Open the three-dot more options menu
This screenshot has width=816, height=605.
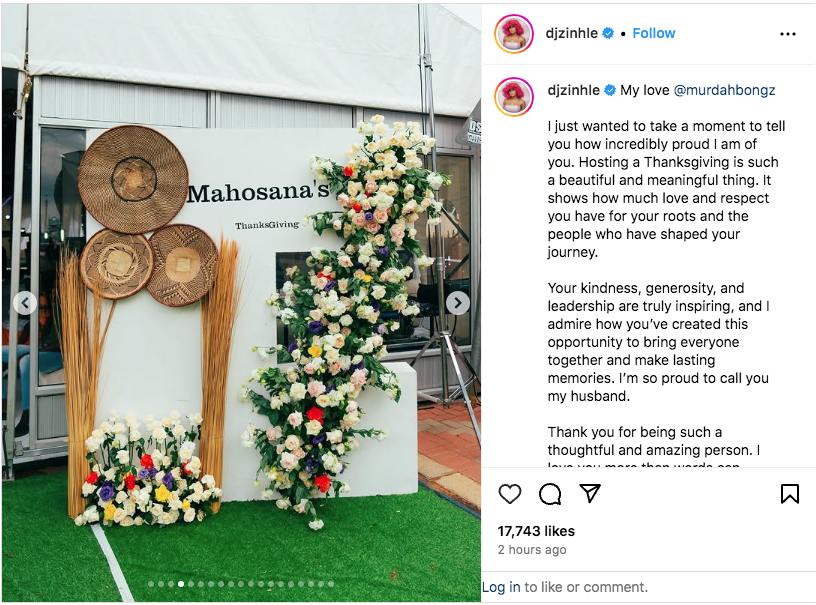pos(788,34)
